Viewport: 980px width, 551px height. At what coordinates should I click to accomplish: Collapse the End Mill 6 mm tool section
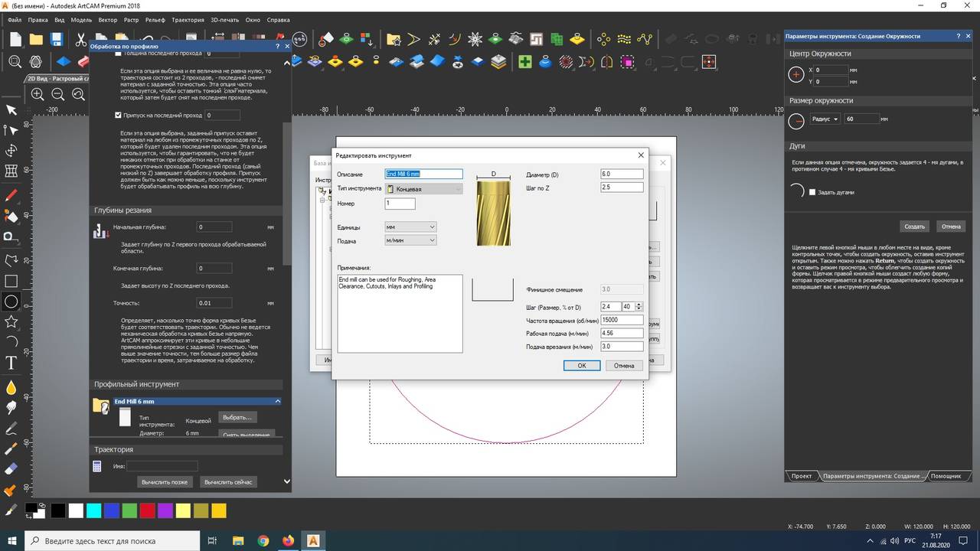(278, 401)
